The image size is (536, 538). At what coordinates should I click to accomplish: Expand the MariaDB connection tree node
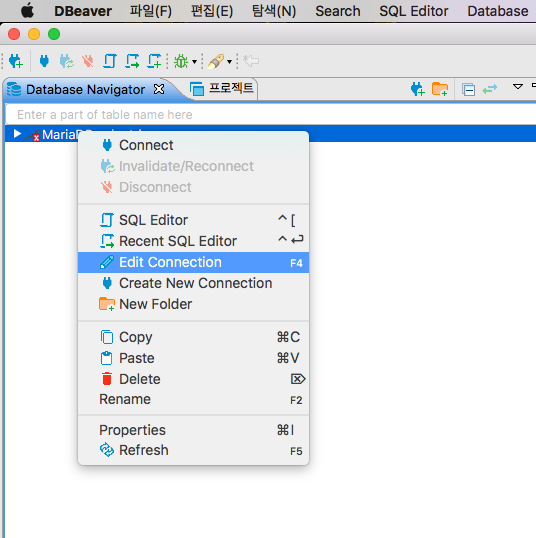(x=17, y=133)
